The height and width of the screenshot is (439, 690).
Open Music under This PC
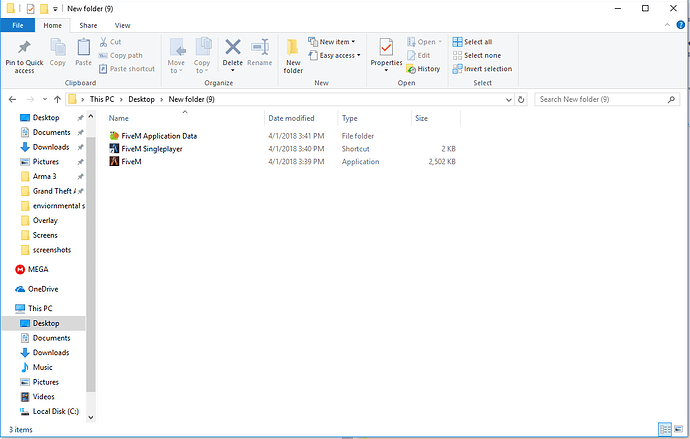(x=42, y=367)
